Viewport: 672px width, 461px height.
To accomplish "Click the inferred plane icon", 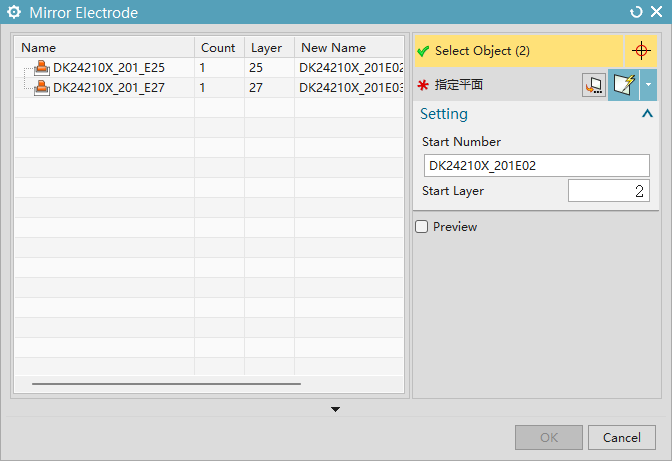I will (625, 86).
